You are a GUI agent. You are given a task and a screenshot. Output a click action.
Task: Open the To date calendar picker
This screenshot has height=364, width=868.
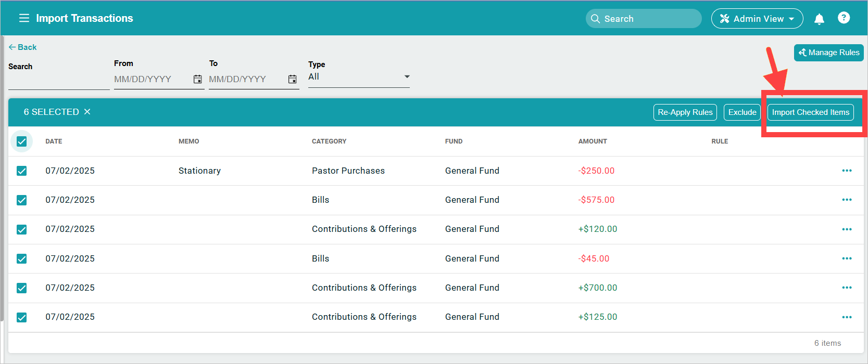293,79
